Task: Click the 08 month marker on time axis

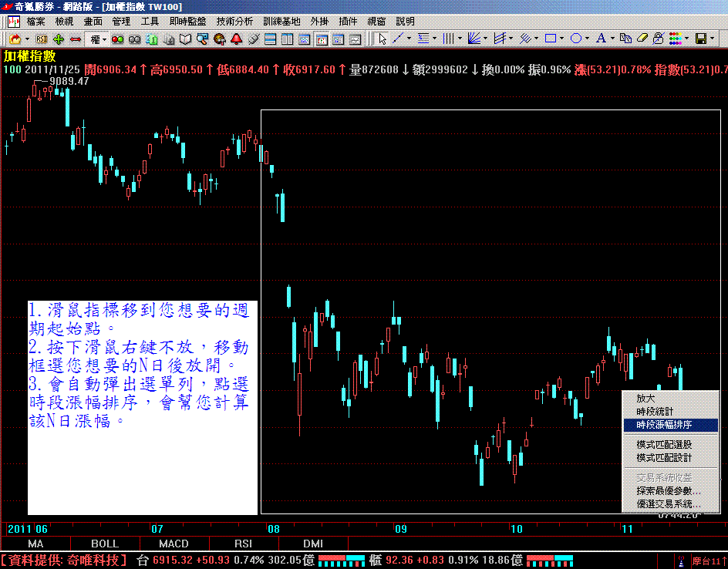Action: coord(274,529)
